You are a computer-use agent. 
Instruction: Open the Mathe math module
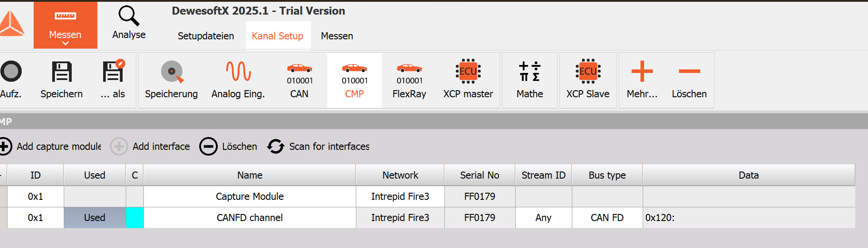[x=529, y=71]
